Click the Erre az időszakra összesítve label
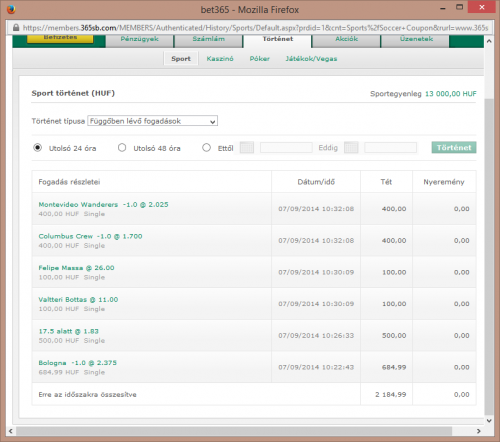 pos(87,394)
